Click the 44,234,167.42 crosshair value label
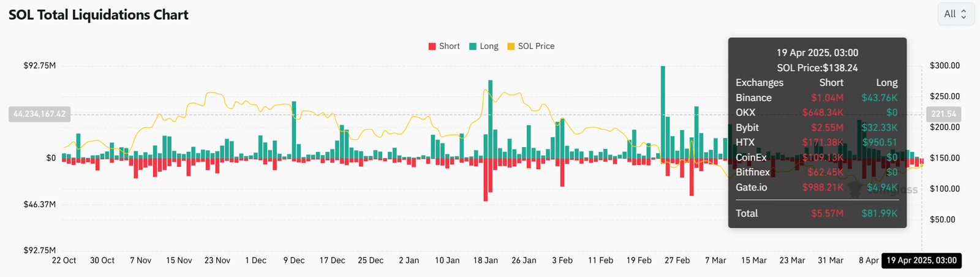The image size is (980, 277). click(x=39, y=114)
